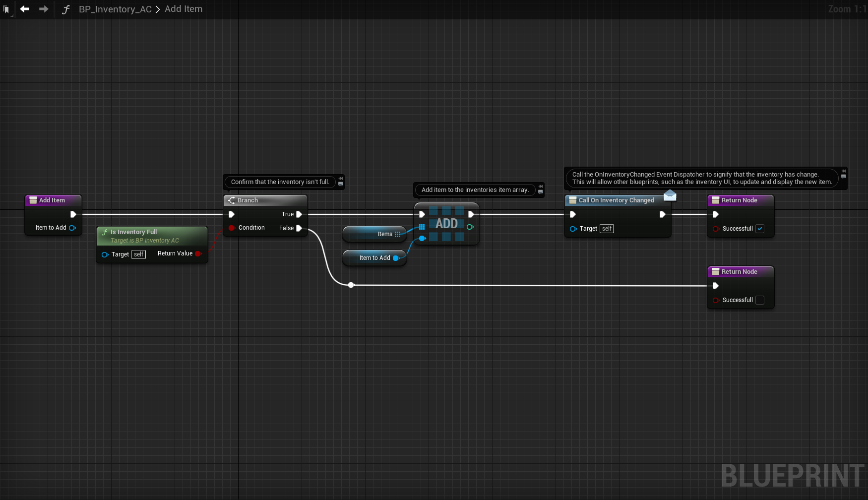
Task: Click the bookmarks icon in top-left corner
Action: point(6,9)
